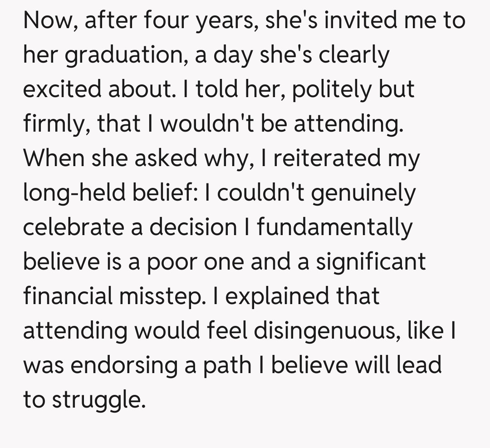
Task: Click on the word "financial"
Action: [68, 296]
